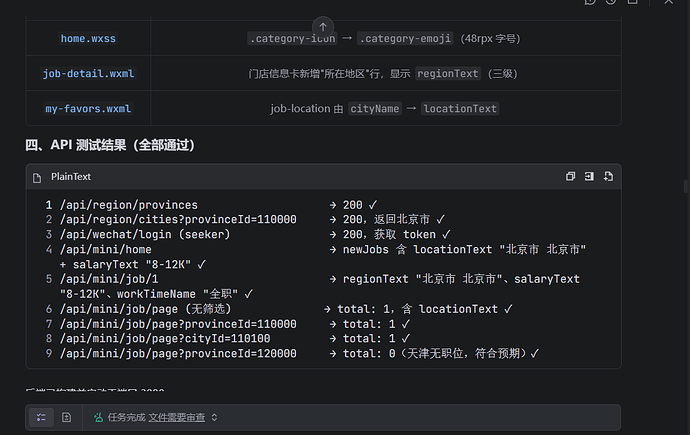Click the .category-emoji code tag

pos(405,39)
